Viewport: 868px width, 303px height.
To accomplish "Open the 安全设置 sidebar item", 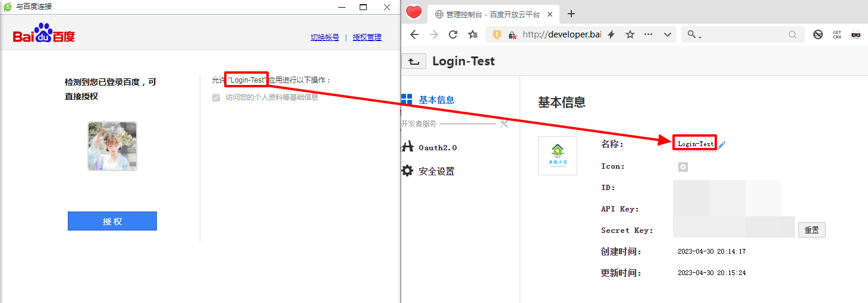I will click(x=428, y=171).
